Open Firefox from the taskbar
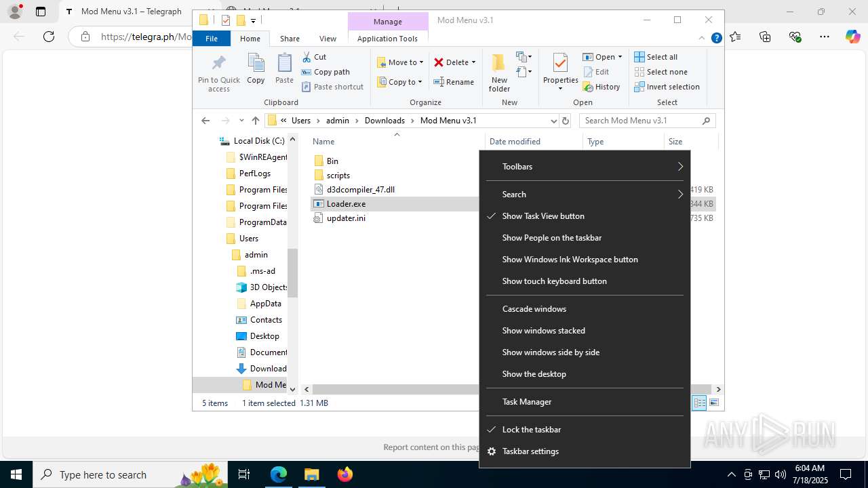The width and height of the screenshot is (868, 488). pos(345,474)
